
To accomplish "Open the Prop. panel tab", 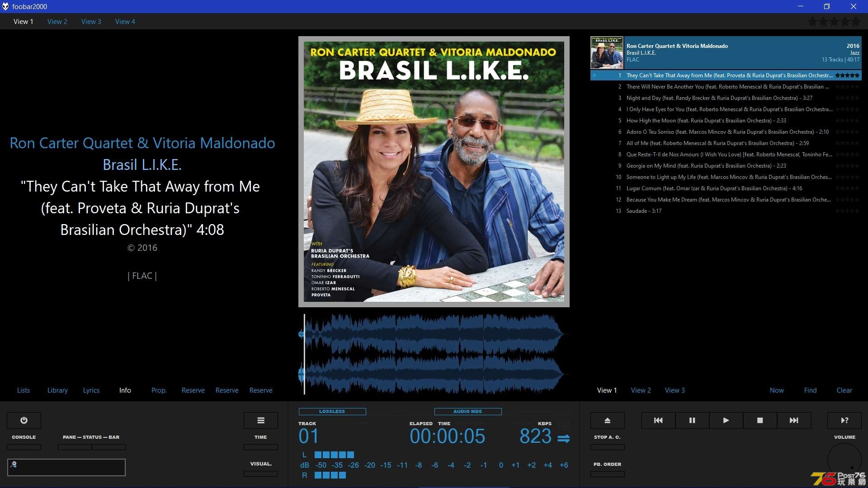I will pyautogui.click(x=159, y=390).
